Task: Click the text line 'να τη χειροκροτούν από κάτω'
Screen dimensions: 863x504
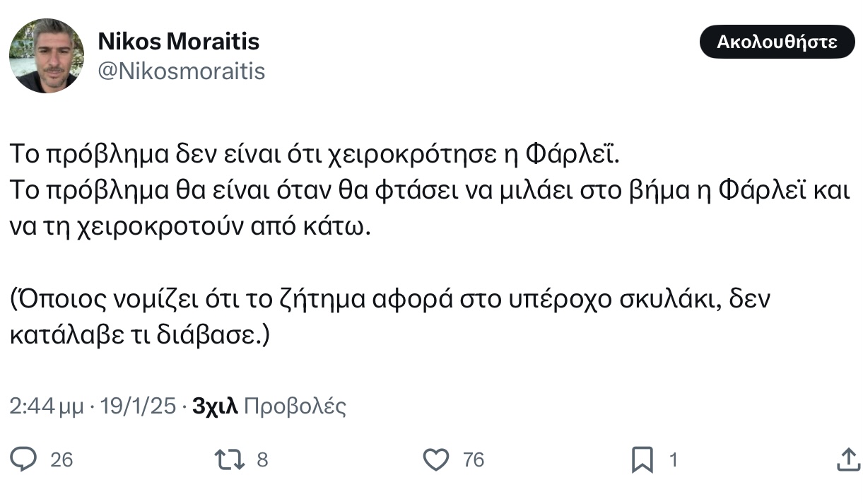Action: point(191,230)
